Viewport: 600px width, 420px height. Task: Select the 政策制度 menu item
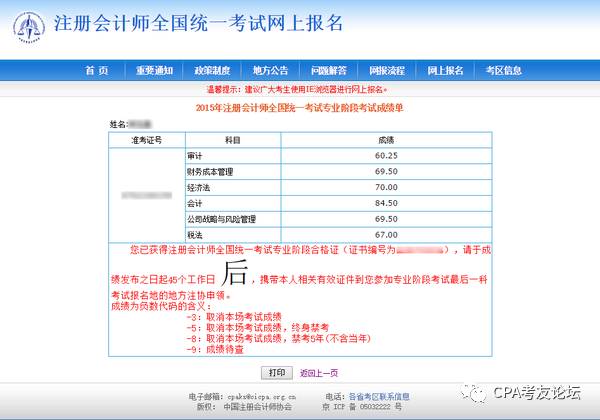212,71
